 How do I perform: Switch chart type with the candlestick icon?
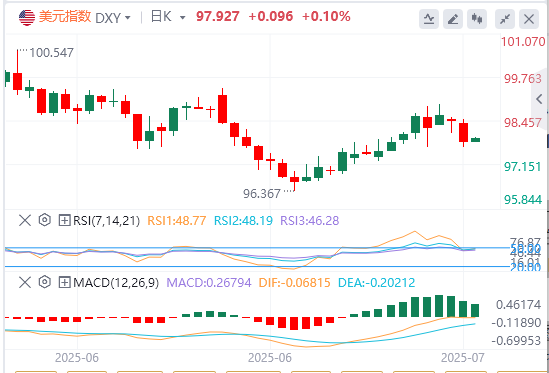tap(477, 19)
